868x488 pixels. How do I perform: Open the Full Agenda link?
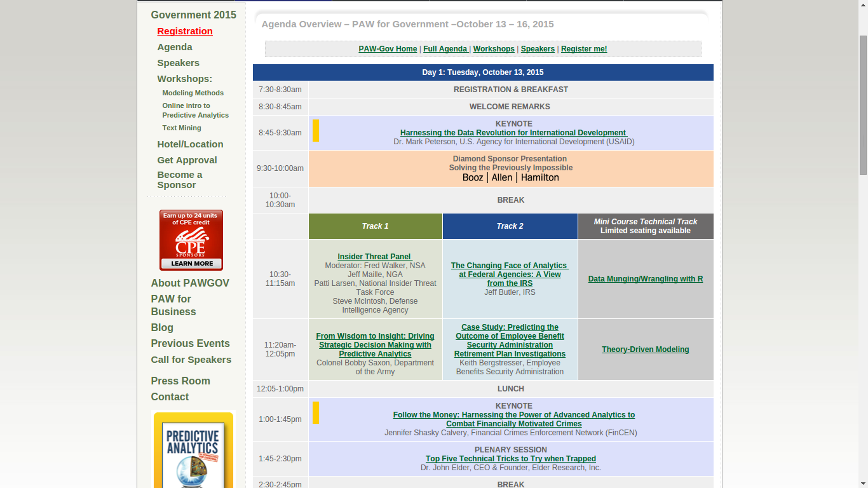click(x=445, y=49)
